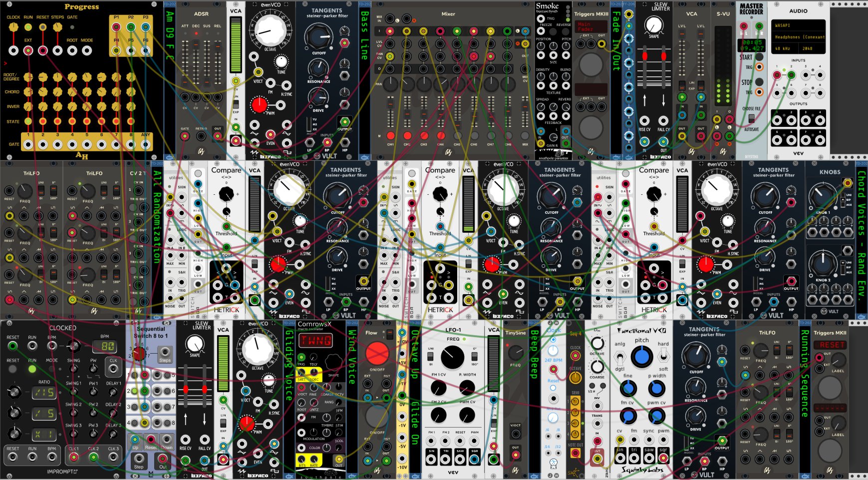This screenshot has height=480, width=868.
Task: Click the Up jack on Sequential Switch
Action: pos(135,440)
